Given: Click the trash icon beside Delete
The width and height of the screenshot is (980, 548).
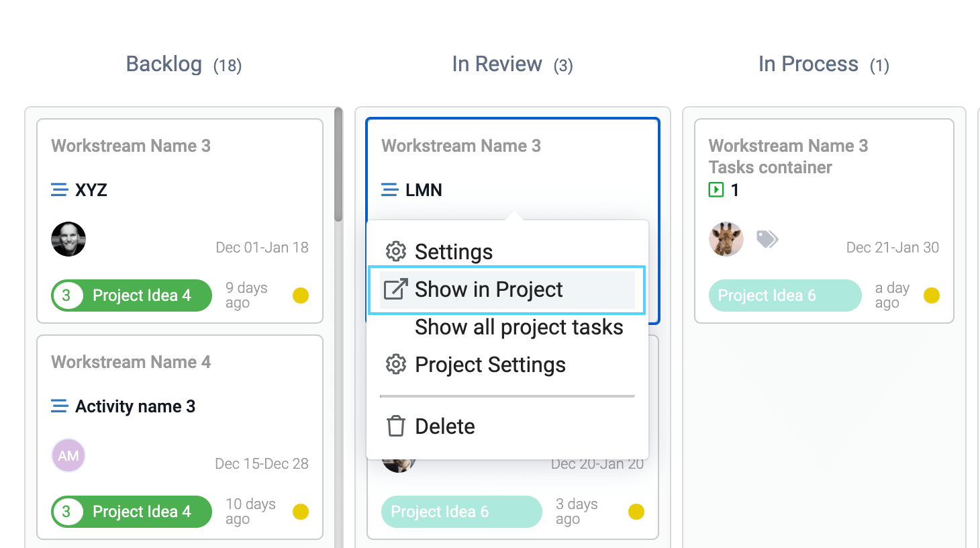Looking at the screenshot, I should click(x=396, y=426).
